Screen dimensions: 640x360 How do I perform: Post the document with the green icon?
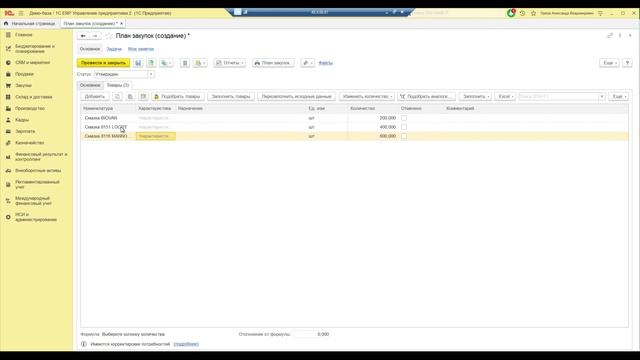pyautogui.click(x=151, y=63)
